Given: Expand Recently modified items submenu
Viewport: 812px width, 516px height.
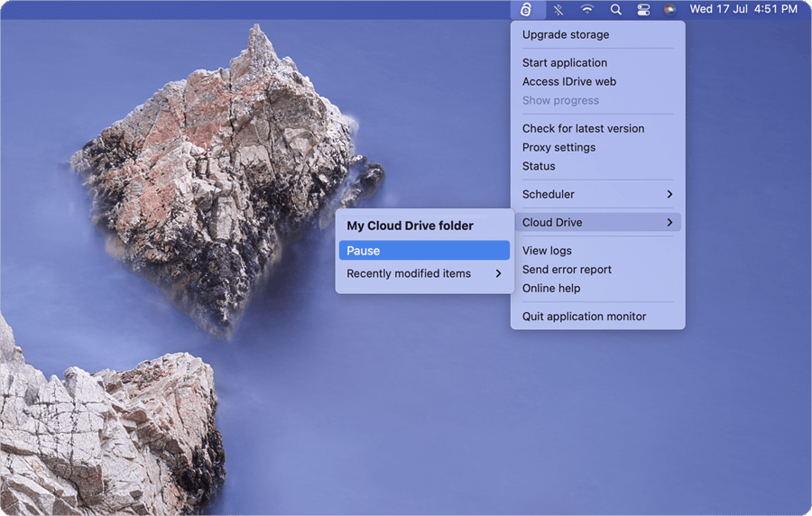Looking at the screenshot, I should (x=424, y=273).
